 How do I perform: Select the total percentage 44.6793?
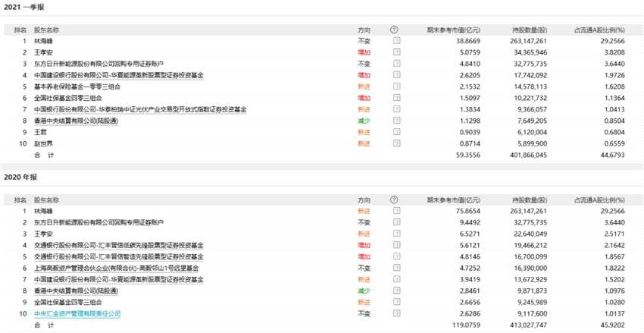click(611, 155)
